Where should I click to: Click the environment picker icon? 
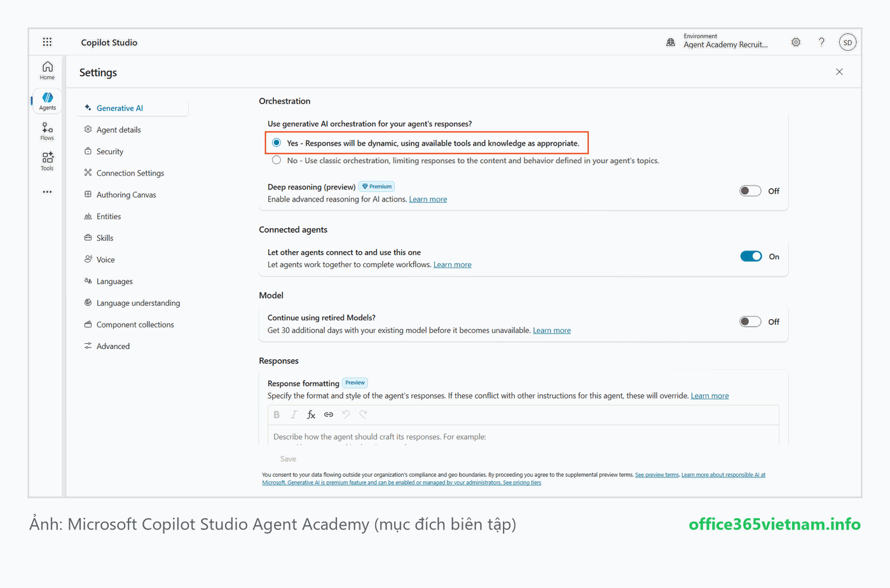coord(671,43)
